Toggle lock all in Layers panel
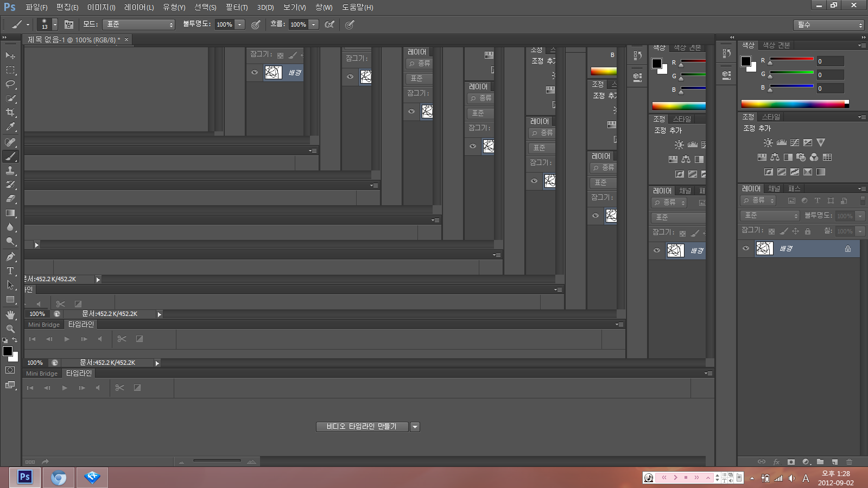Image resolution: width=868 pixels, height=488 pixels. [808, 231]
